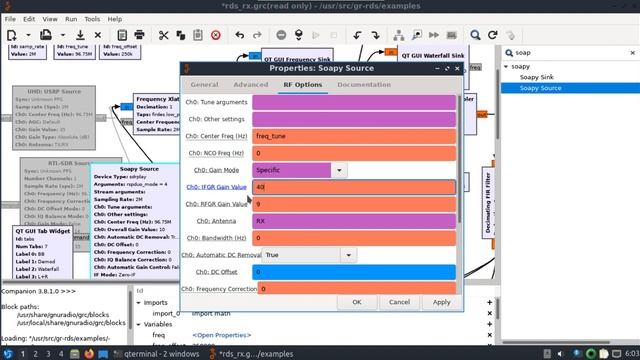Click the Print toolbar icon

(x=140, y=35)
